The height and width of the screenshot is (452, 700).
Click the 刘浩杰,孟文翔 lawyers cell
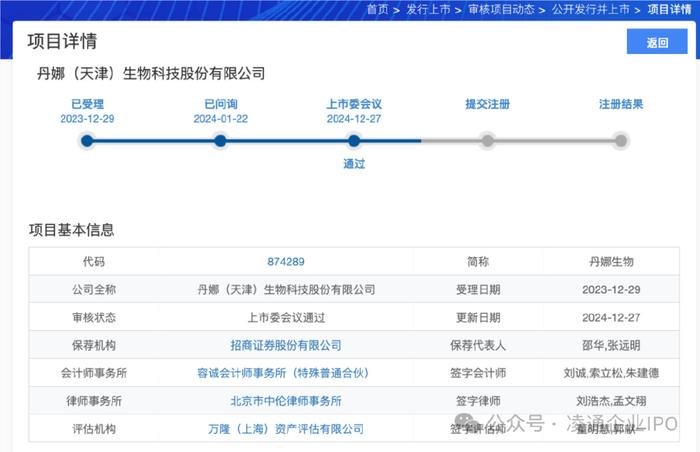coord(611,401)
